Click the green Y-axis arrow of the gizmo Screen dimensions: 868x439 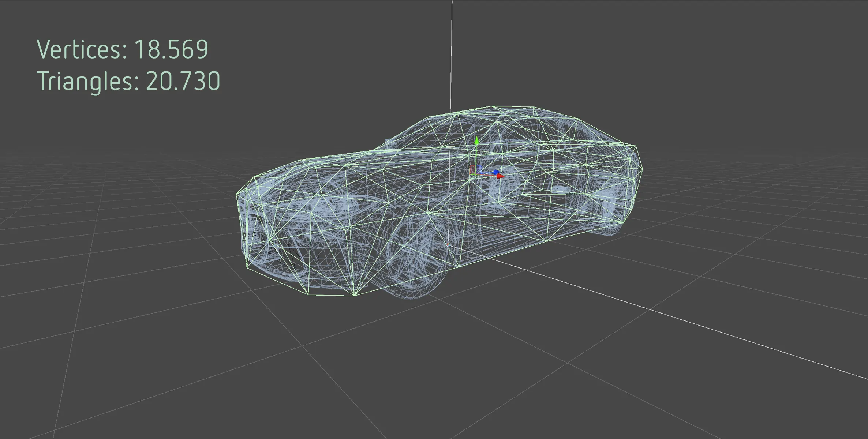coord(476,141)
